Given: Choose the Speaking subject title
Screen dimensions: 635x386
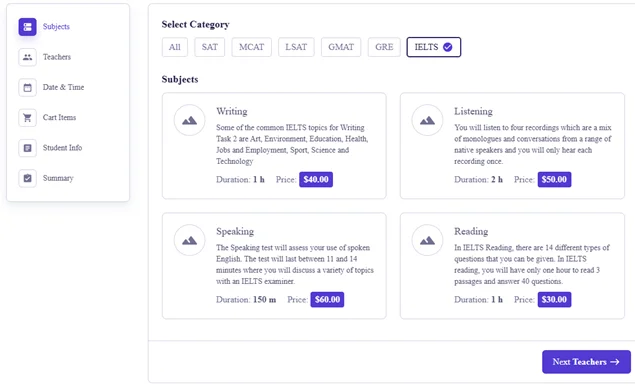Looking at the screenshot, I should click(x=235, y=232).
